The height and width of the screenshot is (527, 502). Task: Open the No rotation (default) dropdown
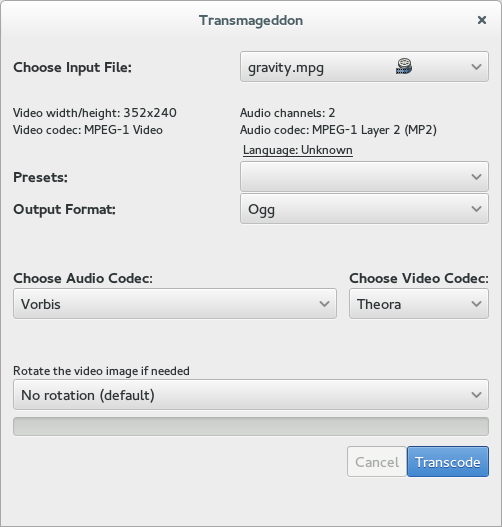coord(251,395)
